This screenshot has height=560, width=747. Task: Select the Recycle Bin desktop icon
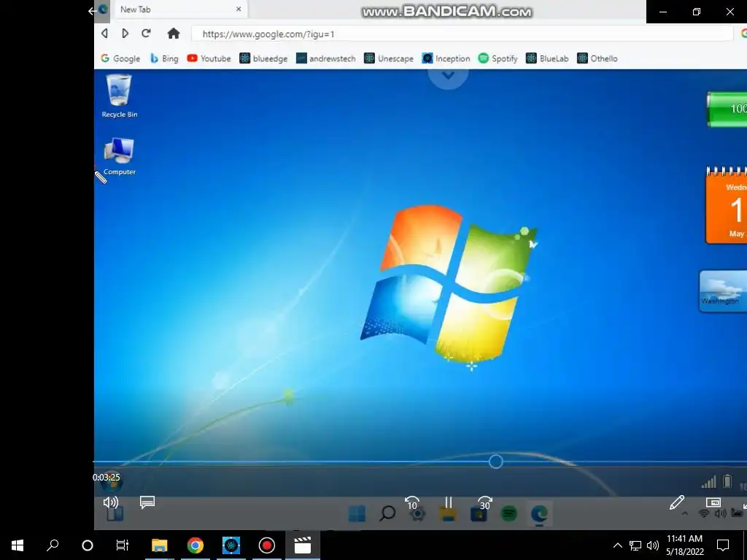(x=119, y=96)
